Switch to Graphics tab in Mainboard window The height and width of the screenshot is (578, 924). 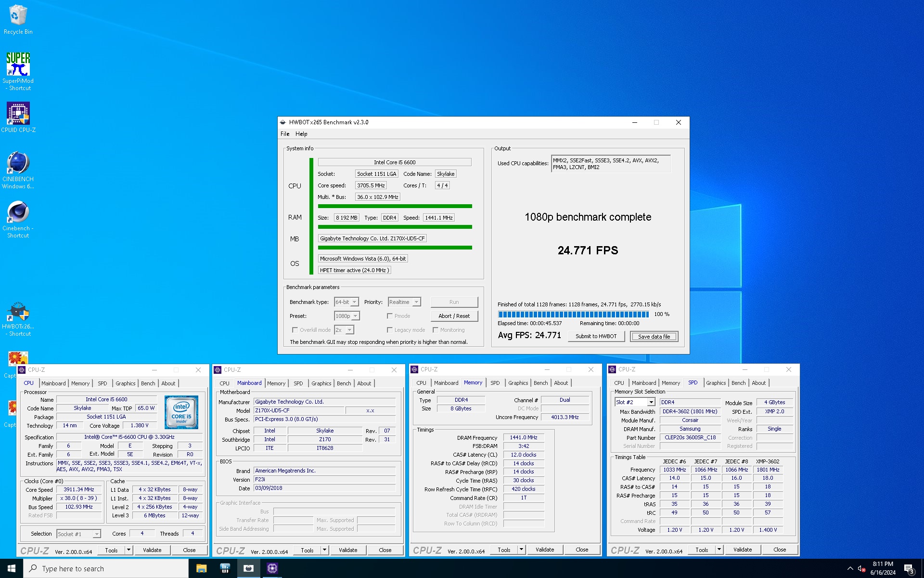321,383
